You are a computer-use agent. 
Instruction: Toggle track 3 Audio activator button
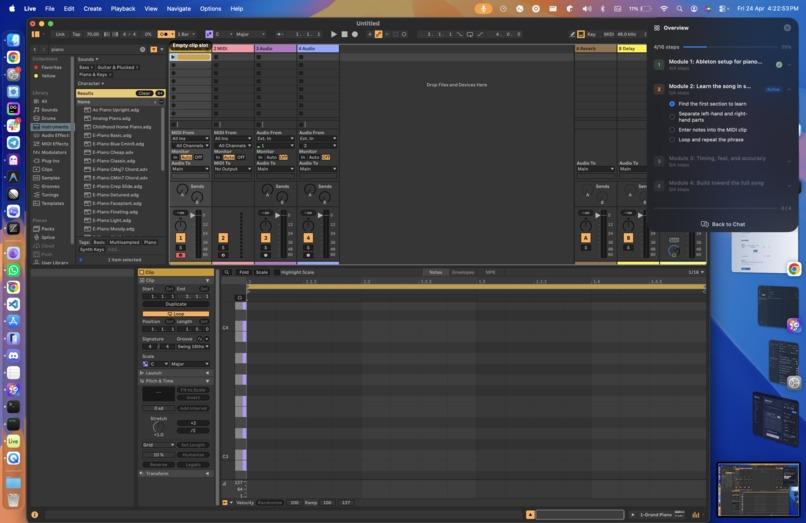pos(265,238)
